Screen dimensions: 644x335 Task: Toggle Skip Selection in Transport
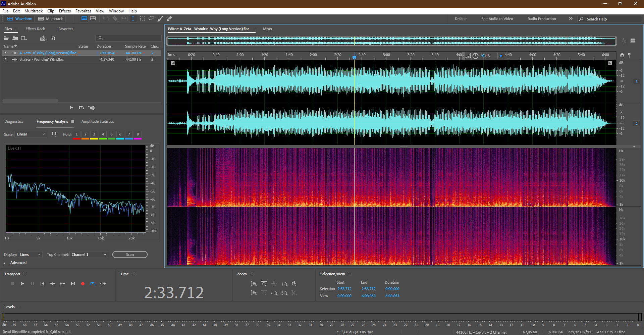click(x=103, y=284)
